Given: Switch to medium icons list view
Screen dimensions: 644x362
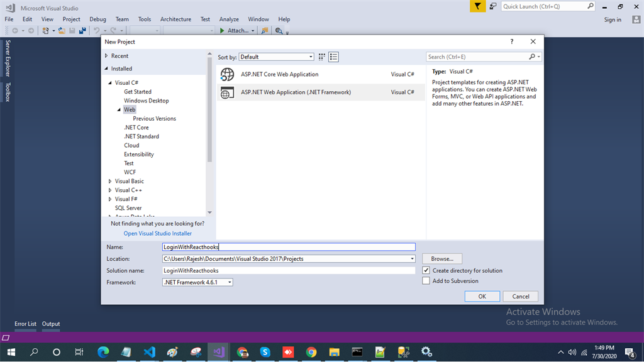Looking at the screenshot, I should (333, 57).
